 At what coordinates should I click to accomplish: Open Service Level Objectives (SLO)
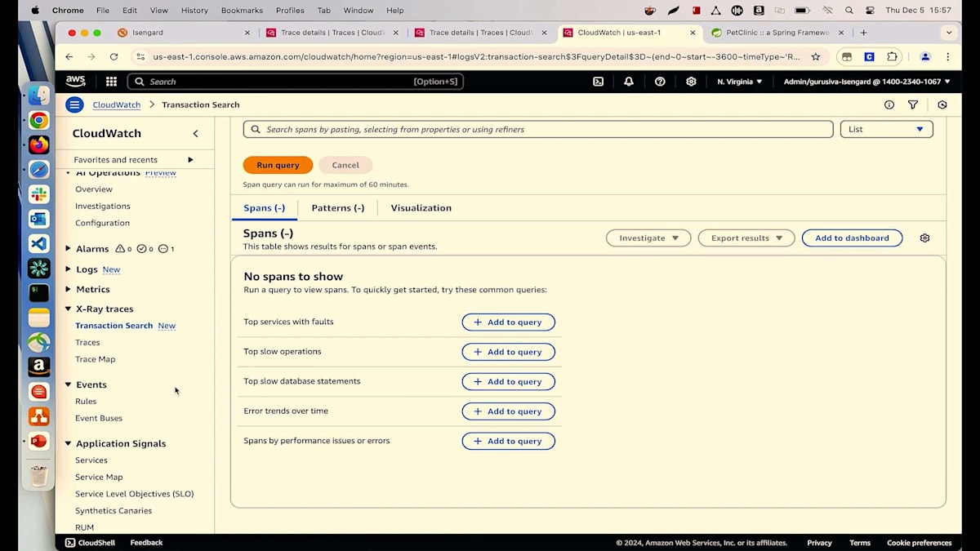click(x=134, y=494)
